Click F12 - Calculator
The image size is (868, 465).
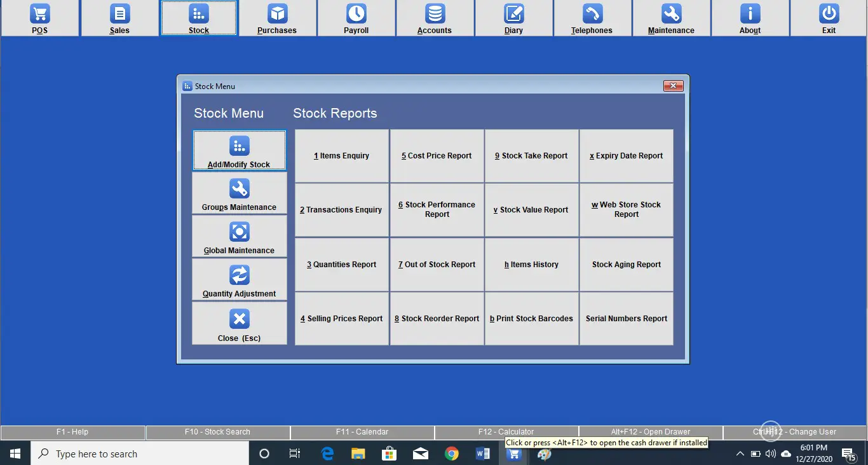tap(506, 432)
